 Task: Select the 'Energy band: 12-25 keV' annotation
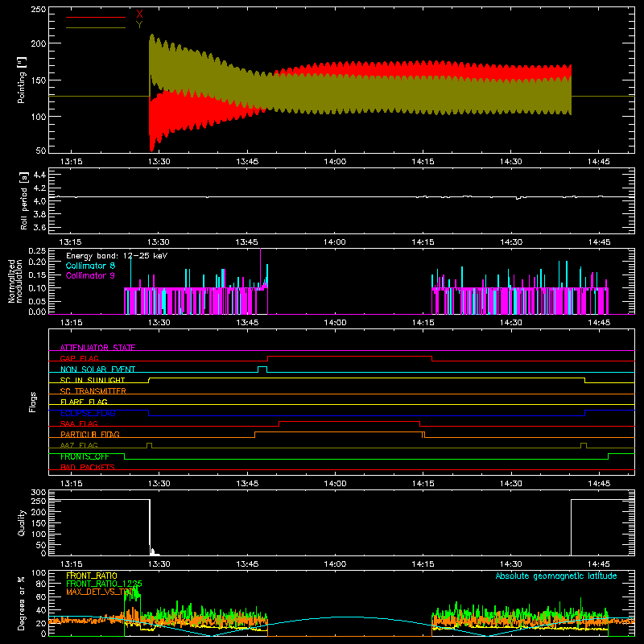[117, 256]
